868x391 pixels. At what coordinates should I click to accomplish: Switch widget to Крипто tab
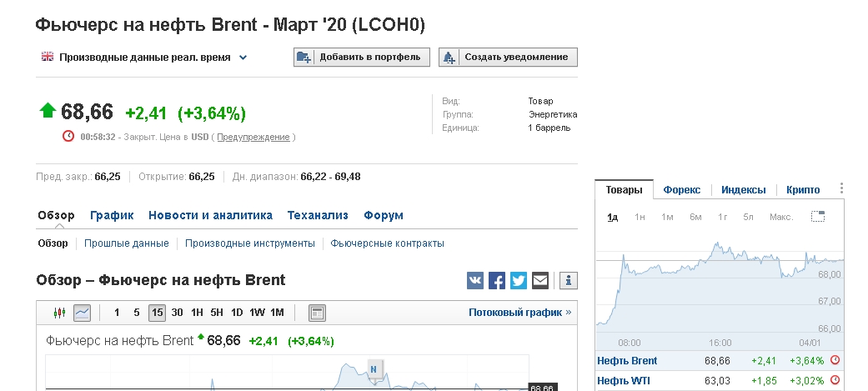pos(803,190)
